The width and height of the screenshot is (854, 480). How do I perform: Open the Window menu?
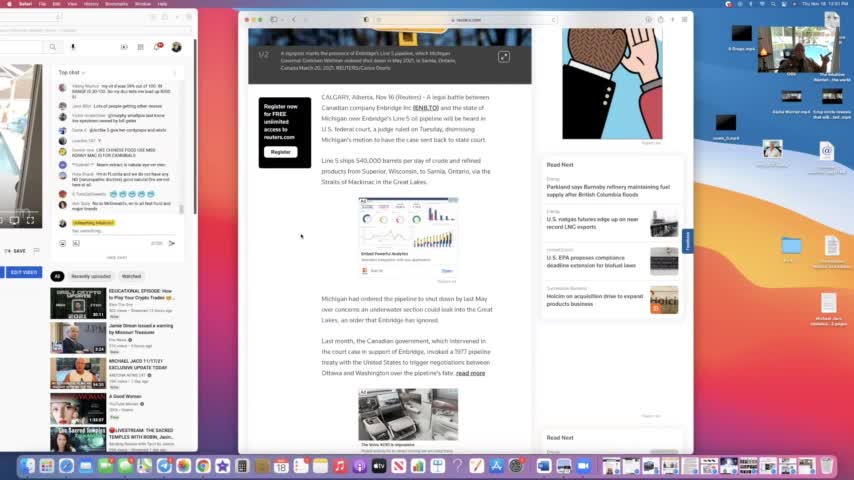[x=143, y=4]
